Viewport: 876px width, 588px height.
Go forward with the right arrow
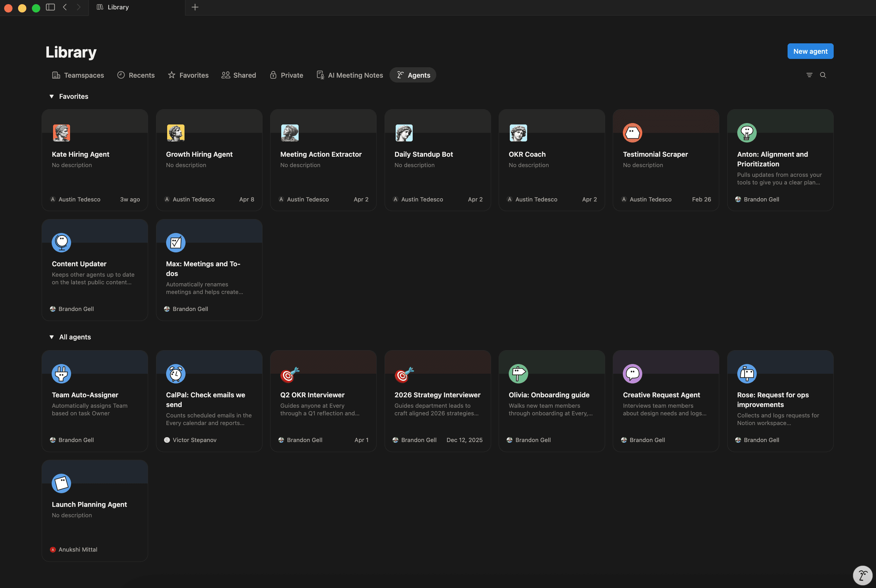(x=78, y=7)
